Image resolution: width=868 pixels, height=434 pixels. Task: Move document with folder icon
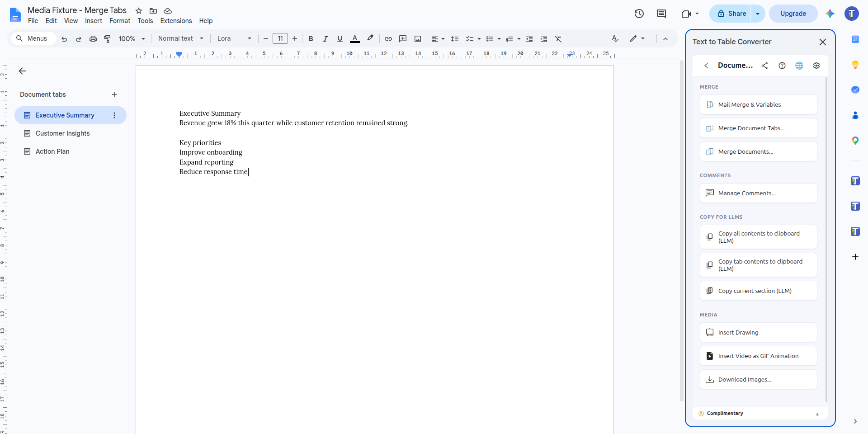click(153, 11)
